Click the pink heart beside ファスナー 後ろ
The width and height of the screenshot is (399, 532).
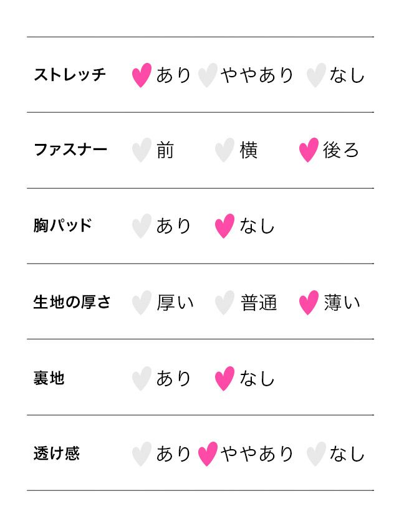click(309, 151)
